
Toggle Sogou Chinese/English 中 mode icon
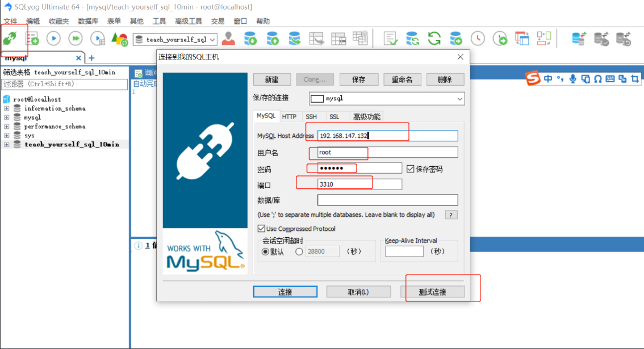pyautogui.click(x=548, y=78)
